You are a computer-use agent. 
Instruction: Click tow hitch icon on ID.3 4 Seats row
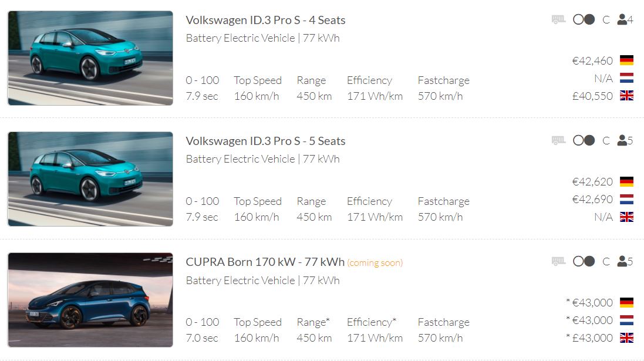(558, 19)
